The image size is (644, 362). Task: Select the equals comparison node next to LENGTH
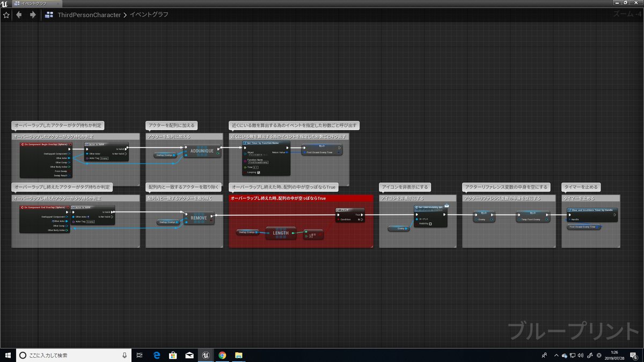click(313, 234)
